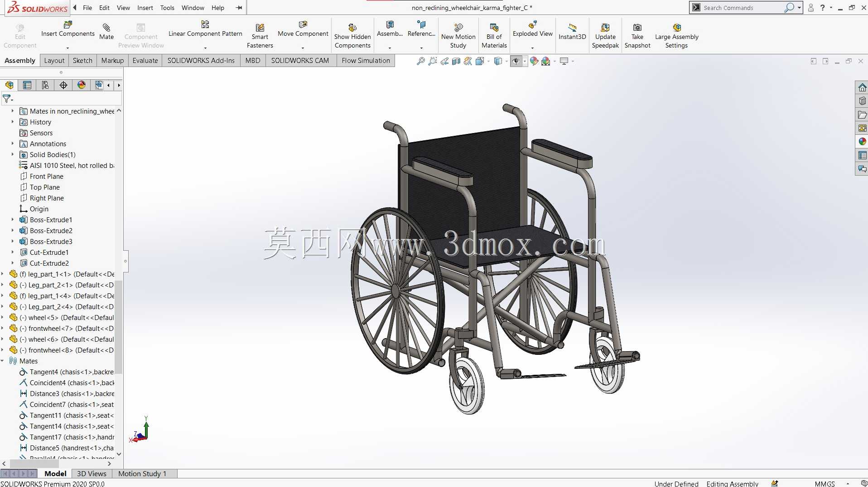The width and height of the screenshot is (868, 487).
Task: Expand Boss-Extrude1 feature
Action: pyautogui.click(x=13, y=220)
